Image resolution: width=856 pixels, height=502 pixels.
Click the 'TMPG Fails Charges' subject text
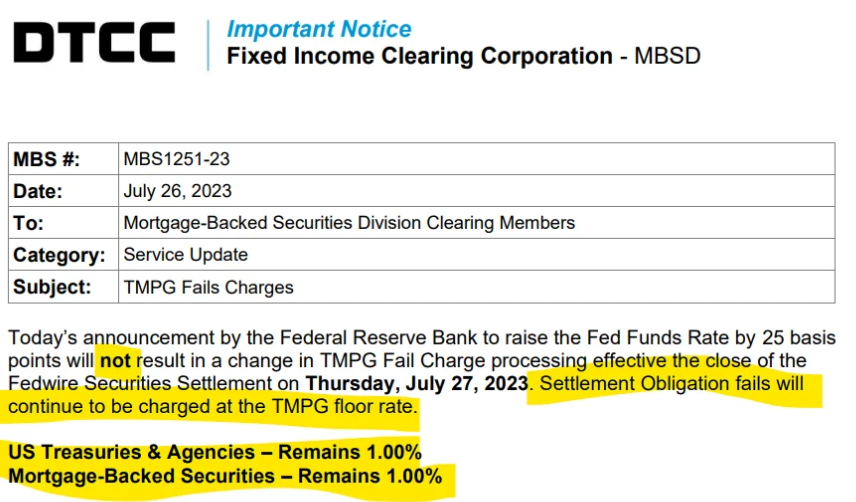pos(209,287)
